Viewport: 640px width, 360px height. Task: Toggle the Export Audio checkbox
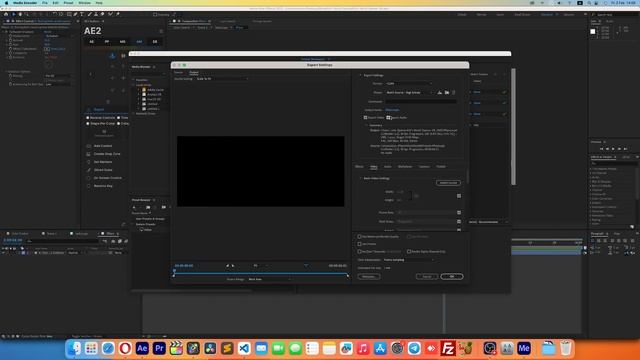click(388, 118)
